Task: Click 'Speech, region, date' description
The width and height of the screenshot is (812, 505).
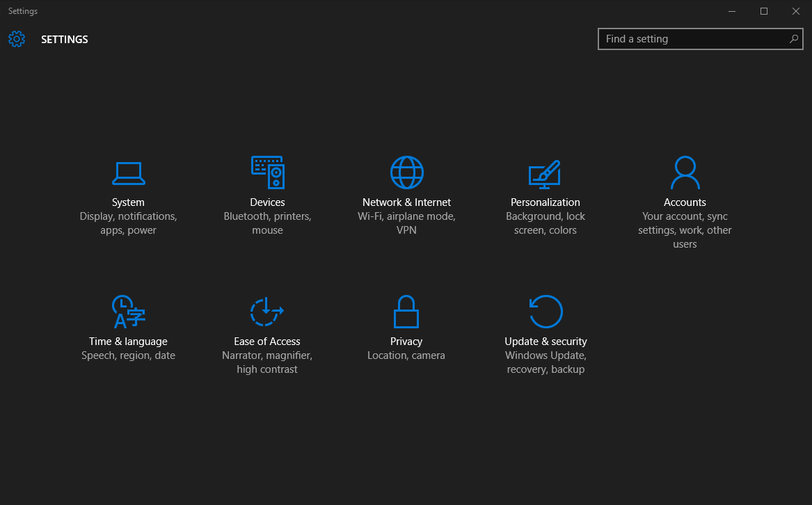Action: click(129, 355)
